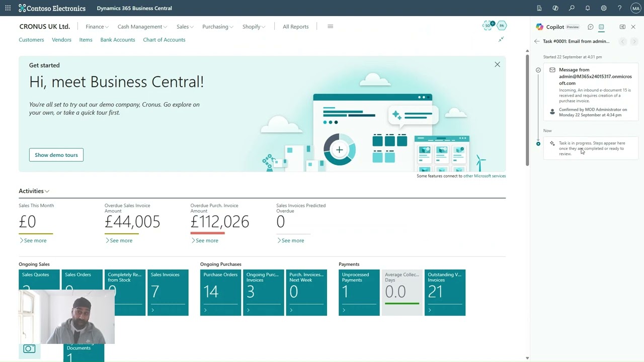
Task: Open the app launcher waffle menu
Action: (8, 8)
